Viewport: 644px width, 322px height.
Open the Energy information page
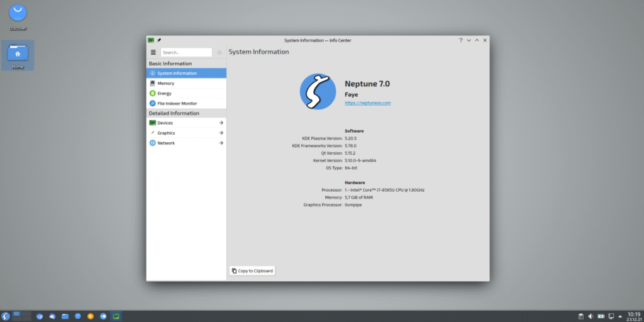click(x=164, y=93)
